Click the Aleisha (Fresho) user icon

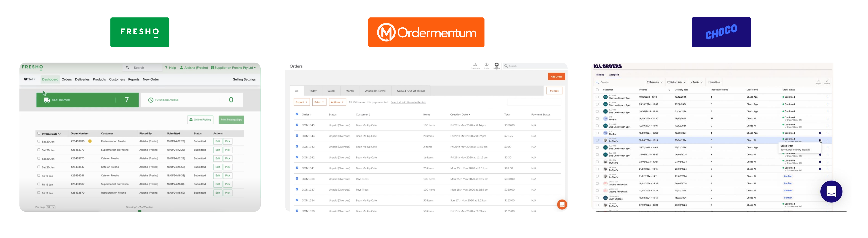(182, 68)
